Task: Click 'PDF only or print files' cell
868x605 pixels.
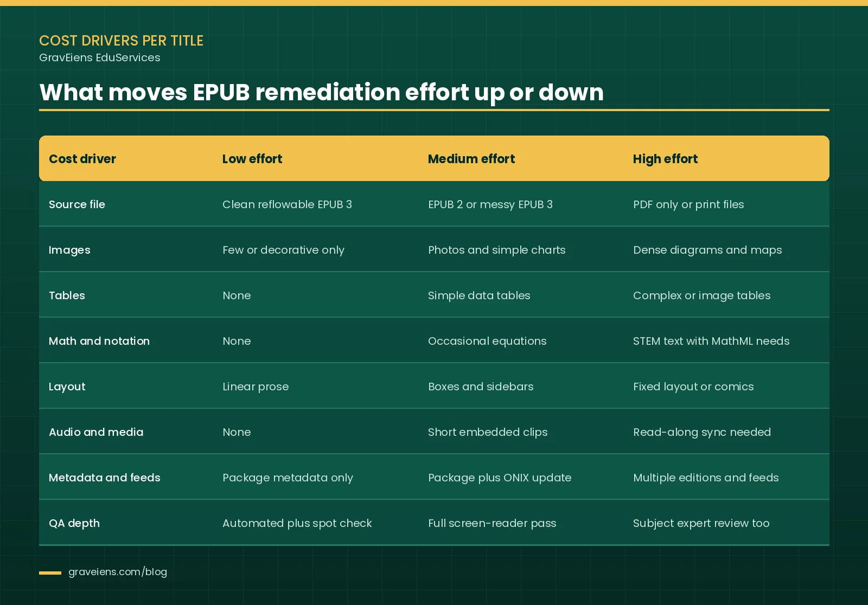Action: 688,204
